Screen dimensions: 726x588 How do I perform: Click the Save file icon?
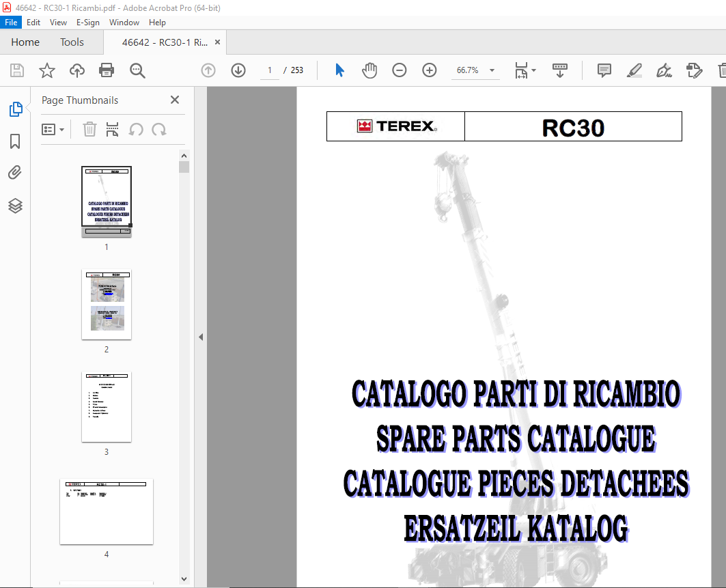17,70
